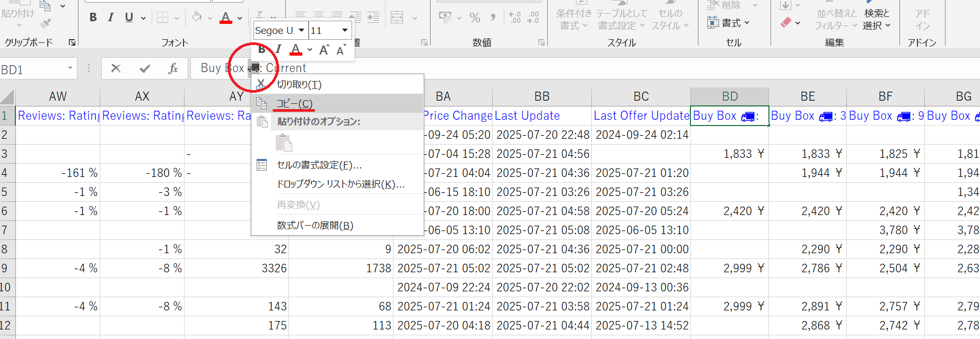Apply red font color in mini toolbar
The width and height of the screenshot is (980, 339).
tap(295, 50)
